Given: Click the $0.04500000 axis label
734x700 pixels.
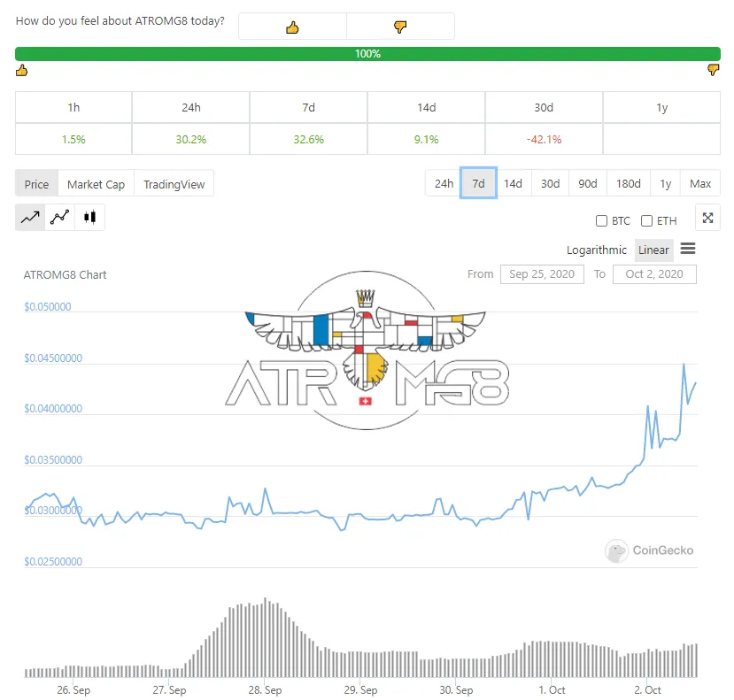Looking at the screenshot, I should click(53, 358).
